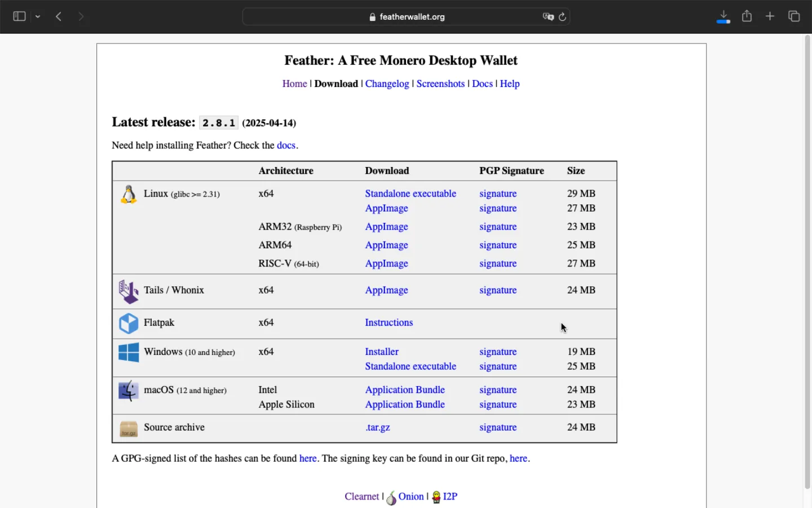
Task: Download Windows Standalone executable
Action: pos(411,366)
